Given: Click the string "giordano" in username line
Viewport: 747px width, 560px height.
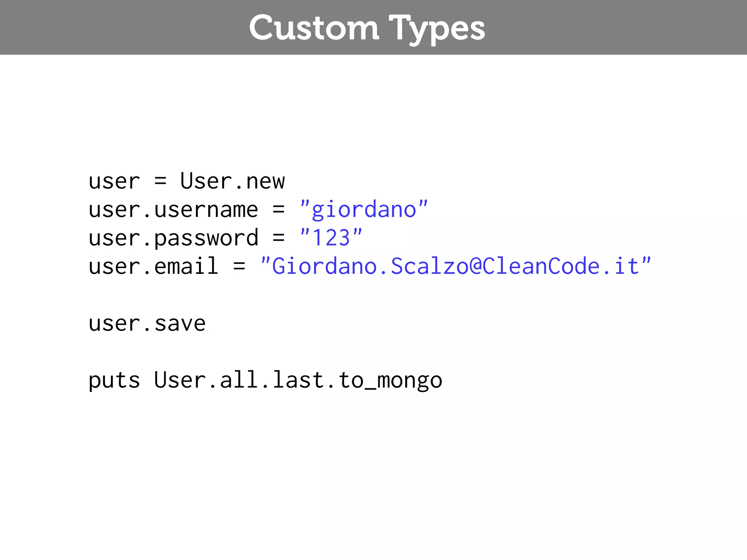Looking at the screenshot, I should 364,210.
